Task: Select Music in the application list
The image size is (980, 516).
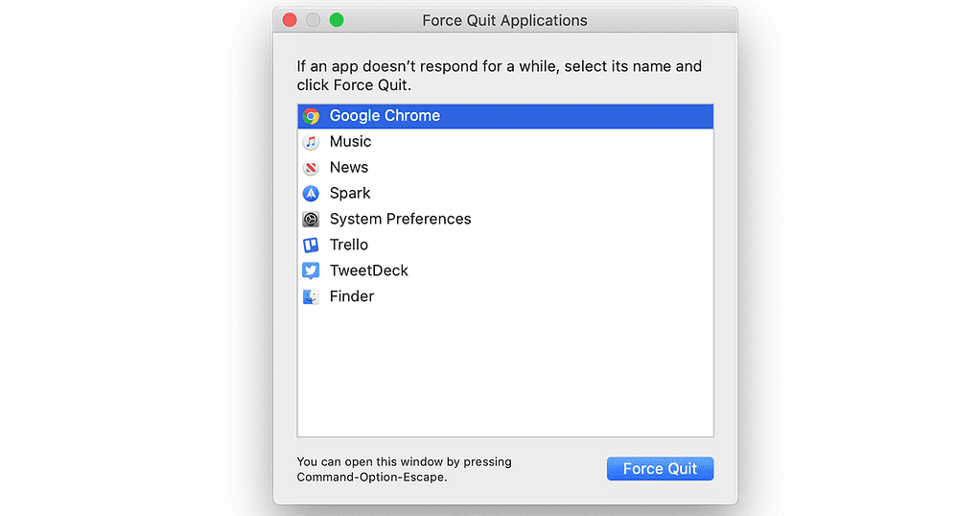Action: [x=350, y=142]
